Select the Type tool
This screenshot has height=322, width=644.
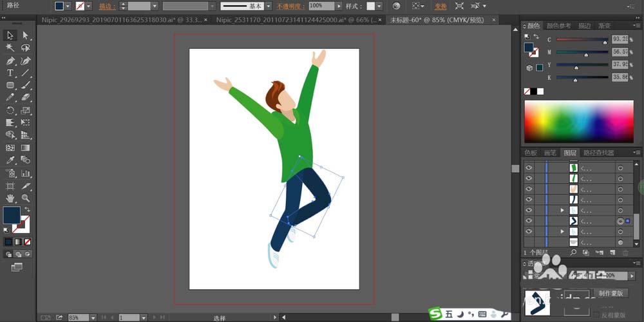pos(10,73)
